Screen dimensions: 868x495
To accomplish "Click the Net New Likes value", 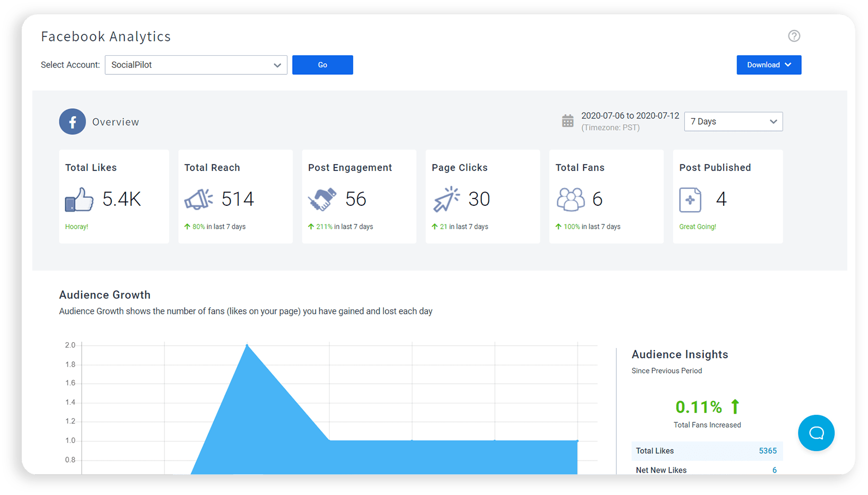I will coord(774,470).
